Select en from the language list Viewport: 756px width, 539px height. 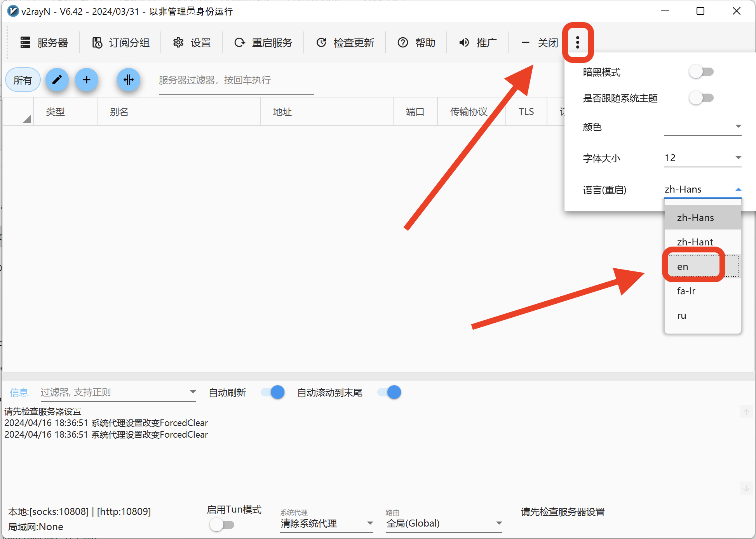point(683,267)
